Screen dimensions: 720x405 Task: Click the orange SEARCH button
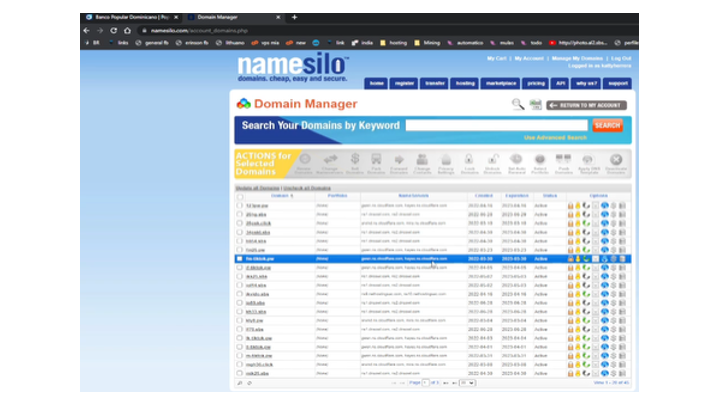point(607,125)
